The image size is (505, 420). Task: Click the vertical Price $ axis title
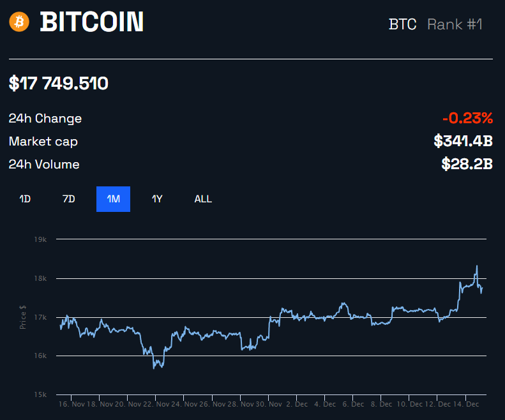(23, 317)
